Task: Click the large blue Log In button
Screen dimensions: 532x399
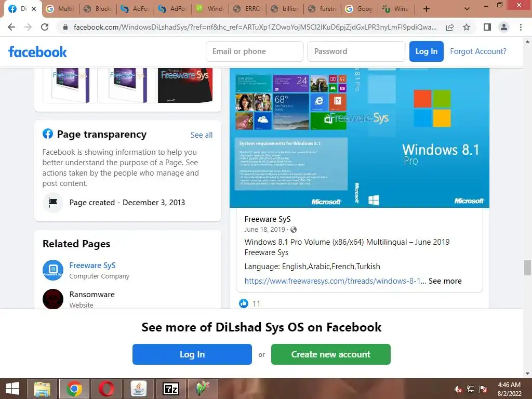Action: tap(192, 354)
